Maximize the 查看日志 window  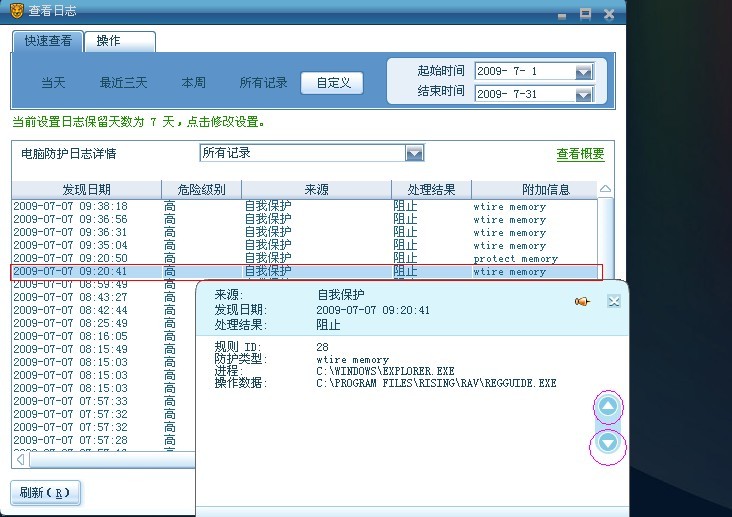585,14
